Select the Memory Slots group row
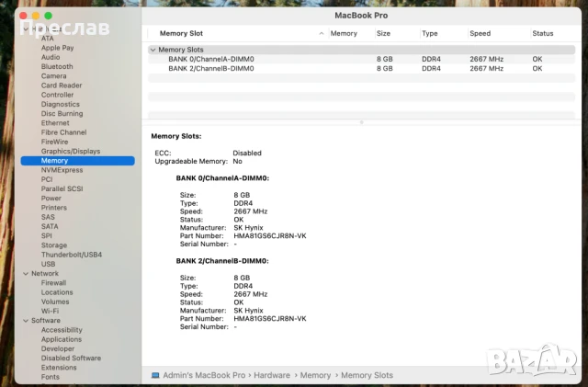 tap(361, 50)
